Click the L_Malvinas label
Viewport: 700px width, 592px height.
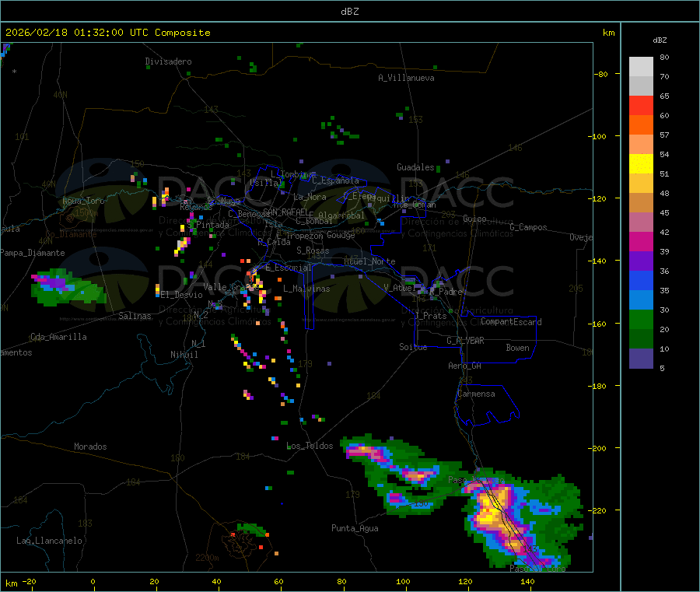(x=306, y=289)
